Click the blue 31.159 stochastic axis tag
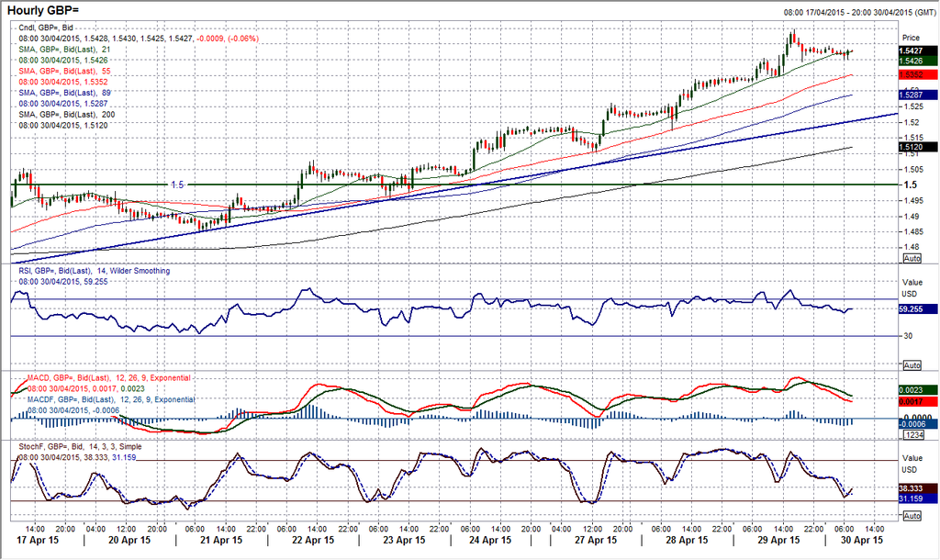 pyautogui.click(x=918, y=498)
